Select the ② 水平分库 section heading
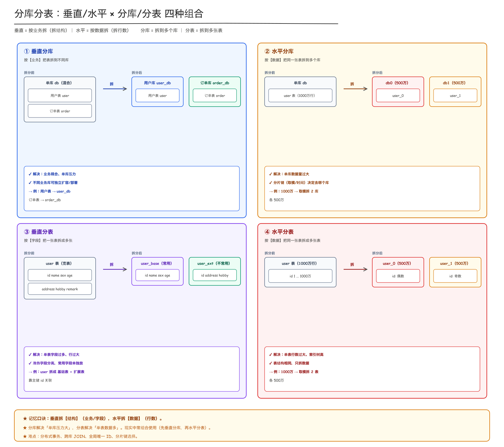504x447 pixels. 279,51
